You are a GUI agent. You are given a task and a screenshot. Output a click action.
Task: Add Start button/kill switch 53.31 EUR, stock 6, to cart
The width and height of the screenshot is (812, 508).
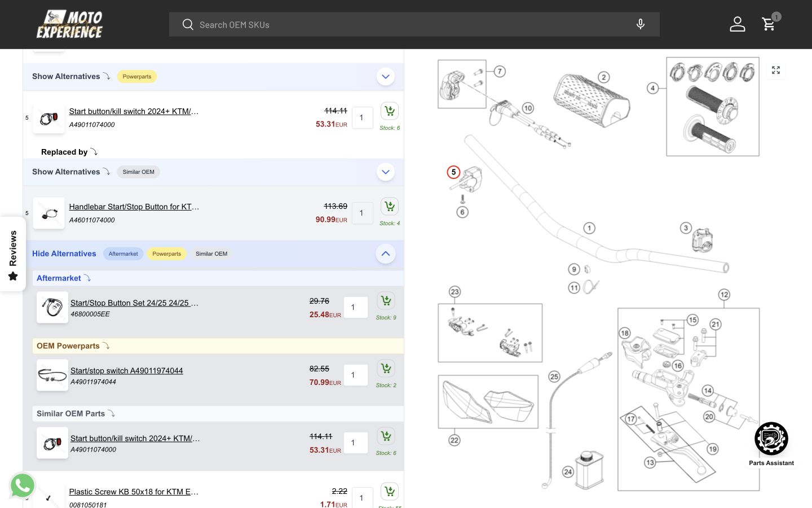click(x=390, y=111)
